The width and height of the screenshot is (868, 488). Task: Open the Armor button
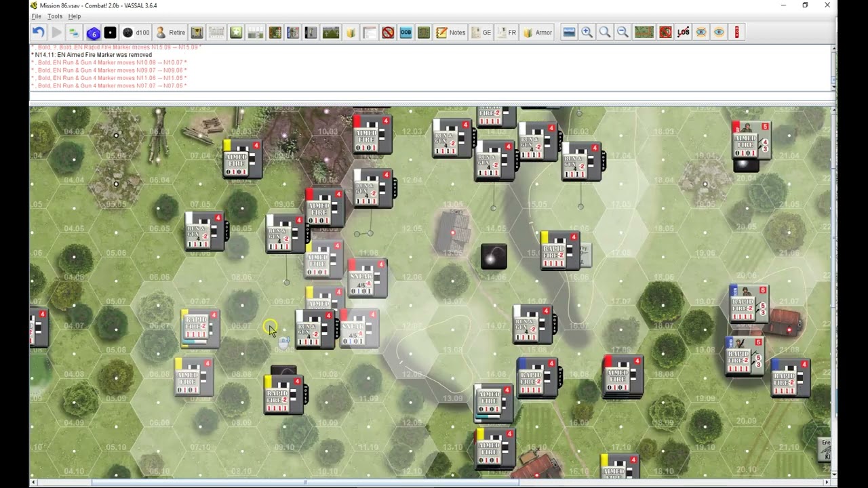[537, 33]
